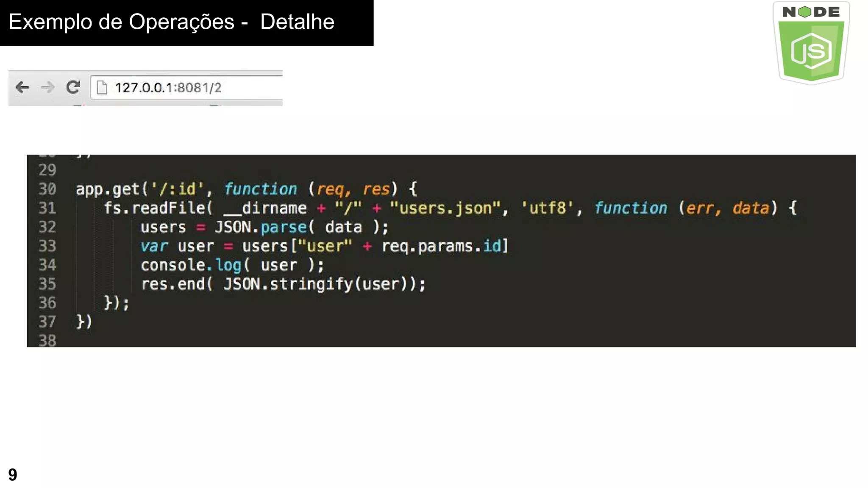
Task: Click the page document icon in address bar
Action: 102,88
